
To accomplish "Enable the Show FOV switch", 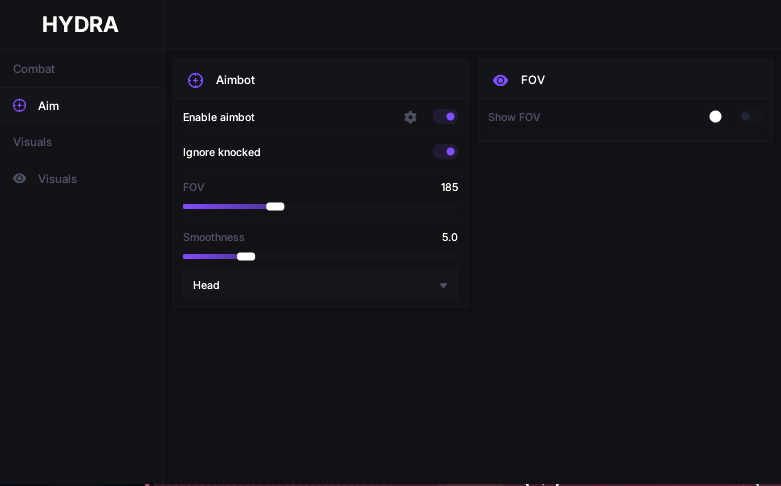I will click(750, 117).
